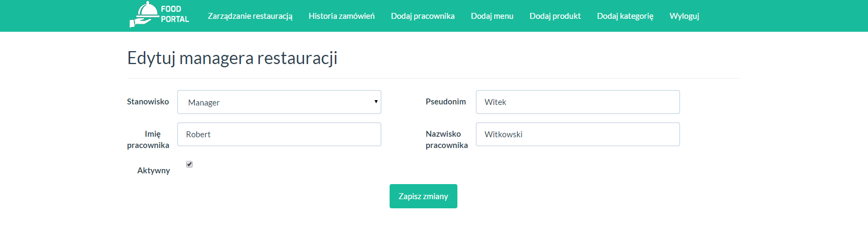Click the Aktywny label text
This screenshot has width=868, height=225.
[153, 171]
